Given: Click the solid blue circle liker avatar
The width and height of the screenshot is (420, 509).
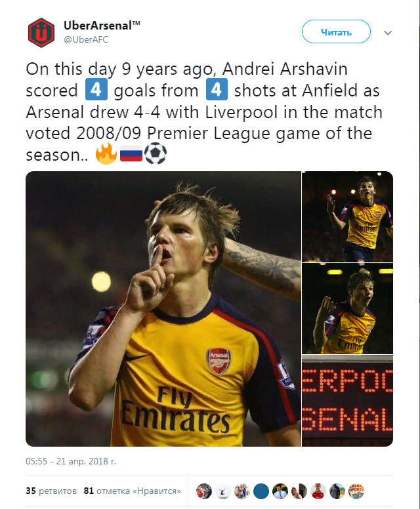Looking at the screenshot, I should [261, 491].
